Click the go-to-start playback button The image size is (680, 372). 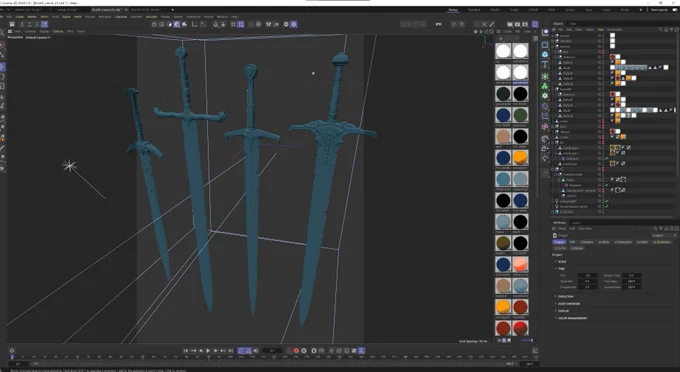click(186, 350)
